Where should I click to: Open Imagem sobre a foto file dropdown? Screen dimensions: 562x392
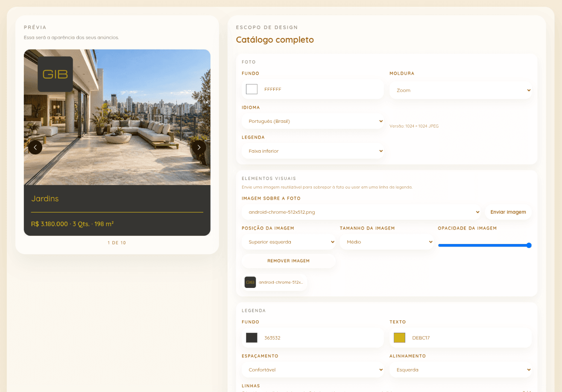coord(361,212)
